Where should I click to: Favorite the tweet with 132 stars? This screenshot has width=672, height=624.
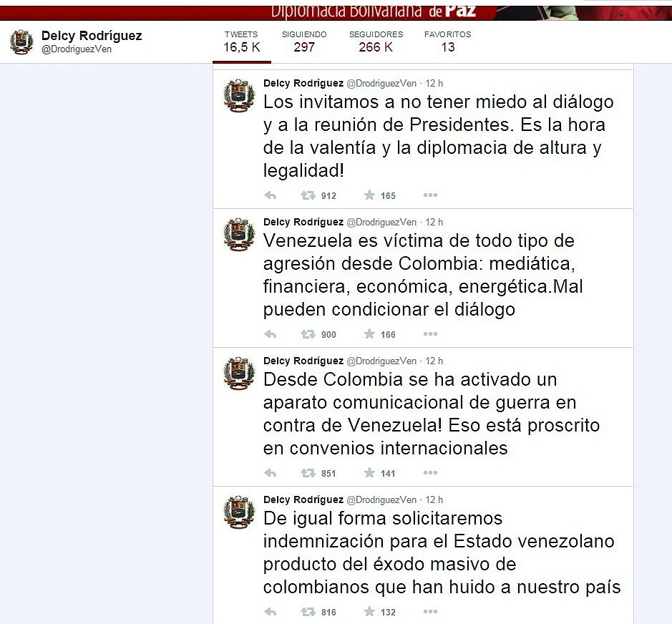[369, 612]
